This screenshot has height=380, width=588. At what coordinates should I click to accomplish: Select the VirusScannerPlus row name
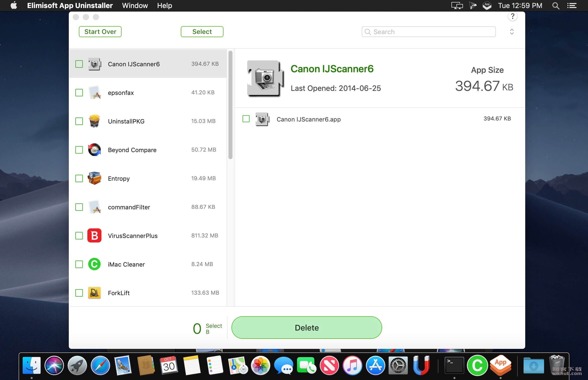(133, 236)
